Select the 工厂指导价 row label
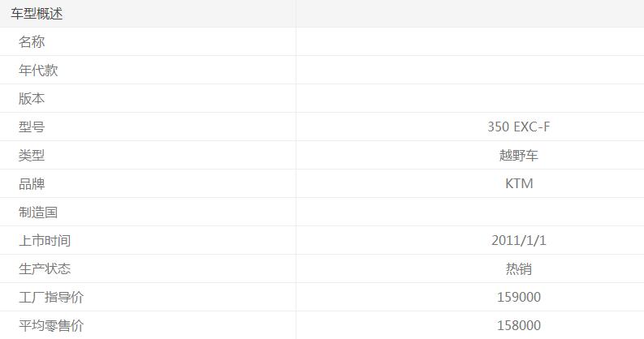Image resolution: width=644 pixels, height=339 pixels. pyautogui.click(x=51, y=298)
